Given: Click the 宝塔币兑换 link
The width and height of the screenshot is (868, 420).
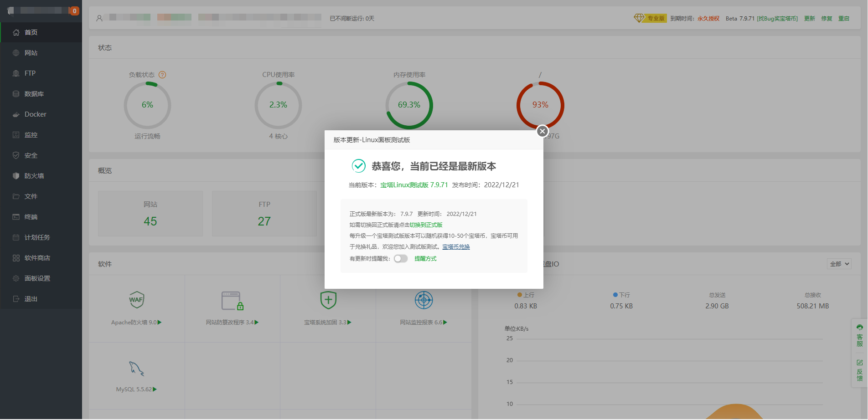Looking at the screenshot, I should pyautogui.click(x=456, y=247).
